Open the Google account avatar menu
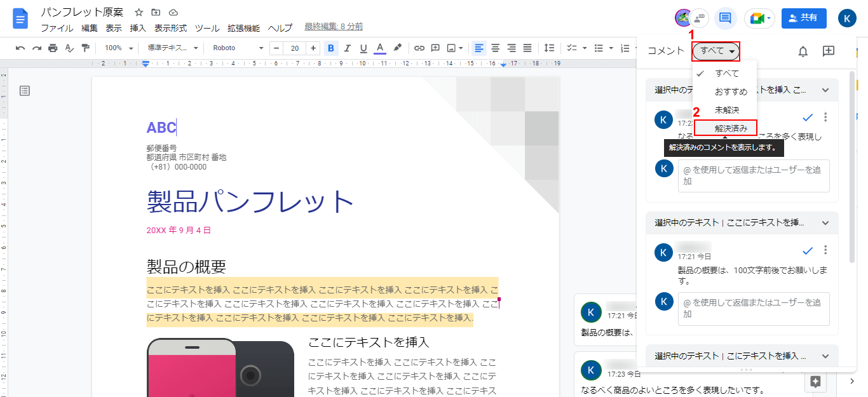This screenshot has height=397, width=868. click(847, 18)
